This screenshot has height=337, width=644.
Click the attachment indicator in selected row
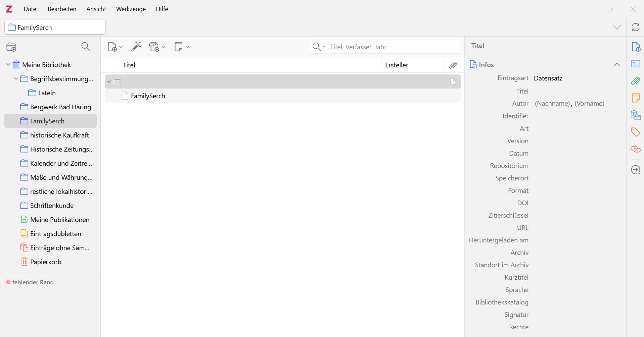click(453, 81)
